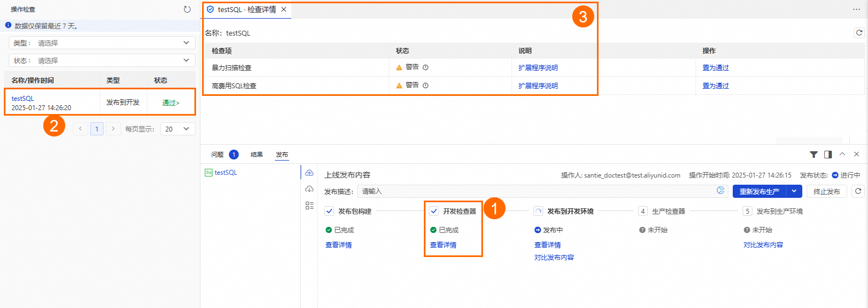
Task: Click the info icon beside 暴力扫描检查 警告
Action: tap(426, 67)
